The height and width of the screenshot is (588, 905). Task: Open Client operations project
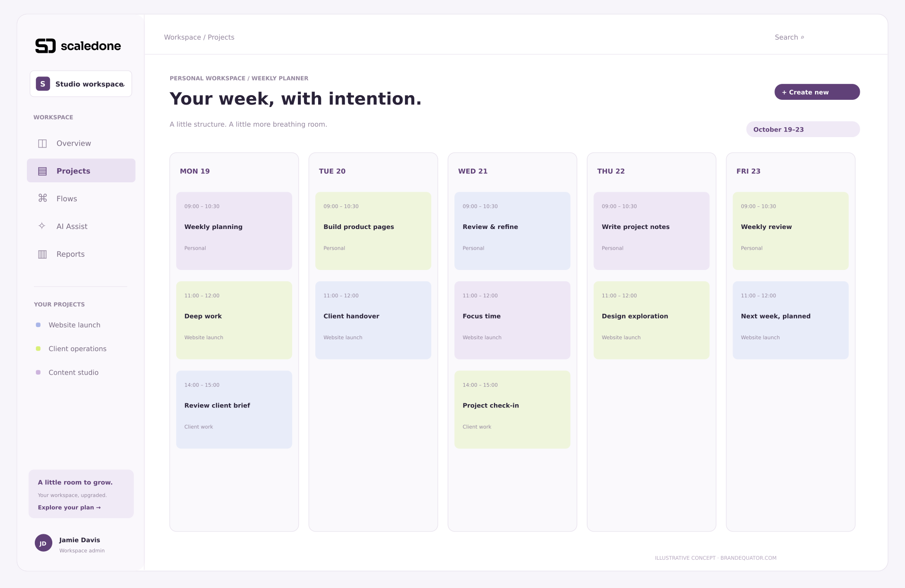(77, 349)
